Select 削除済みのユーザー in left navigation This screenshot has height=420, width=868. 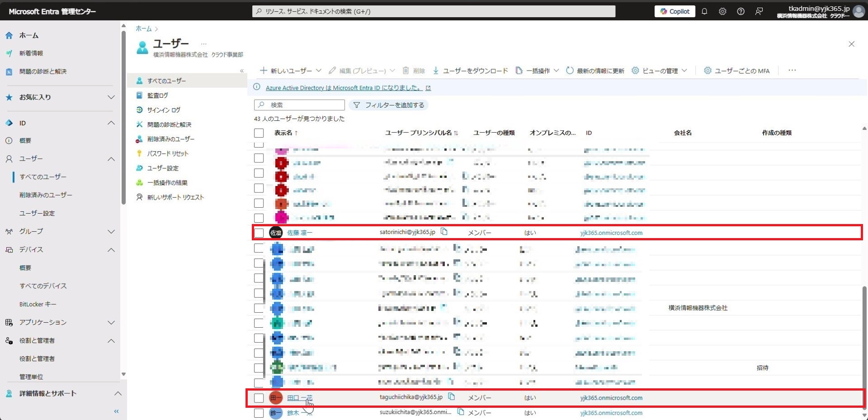pyautogui.click(x=46, y=195)
